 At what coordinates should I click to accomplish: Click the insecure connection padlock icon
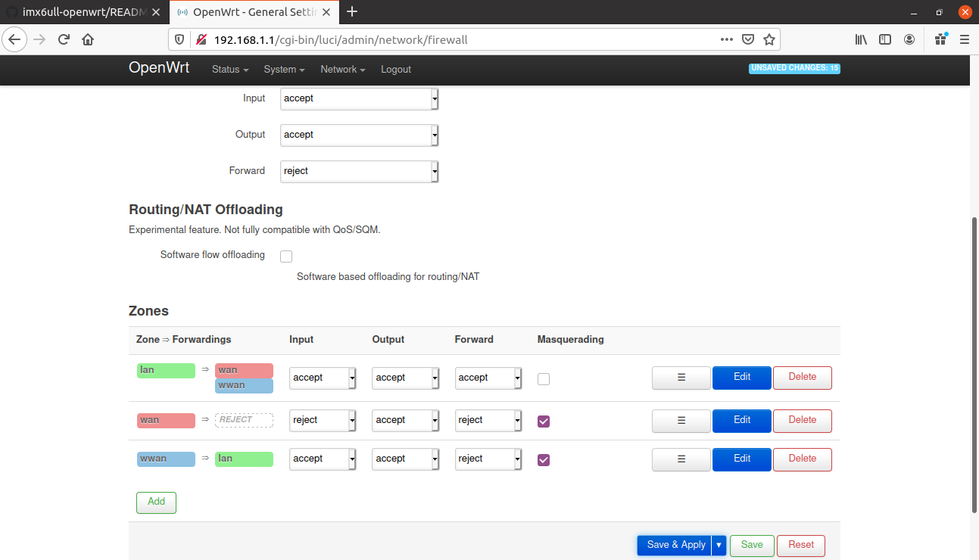tap(201, 39)
